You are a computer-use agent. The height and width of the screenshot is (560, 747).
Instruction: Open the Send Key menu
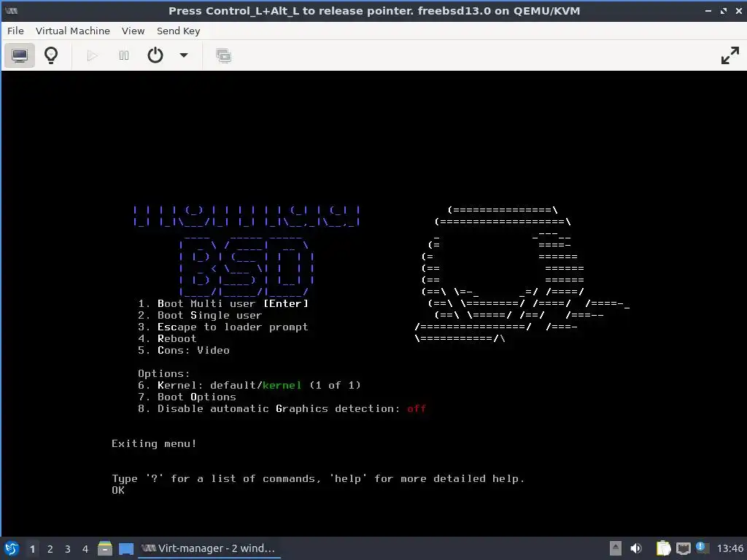point(179,31)
